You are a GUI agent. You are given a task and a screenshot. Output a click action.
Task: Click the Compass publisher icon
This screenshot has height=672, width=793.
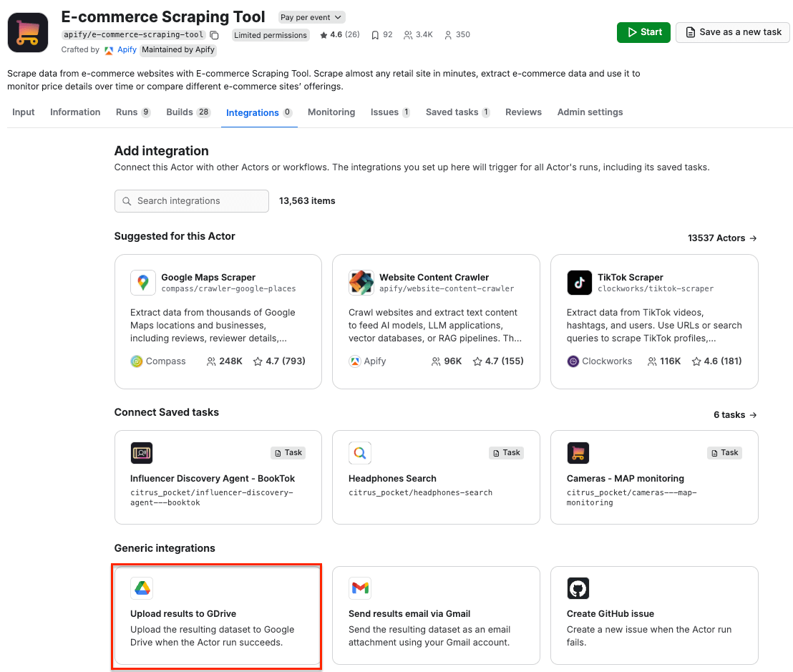(137, 361)
